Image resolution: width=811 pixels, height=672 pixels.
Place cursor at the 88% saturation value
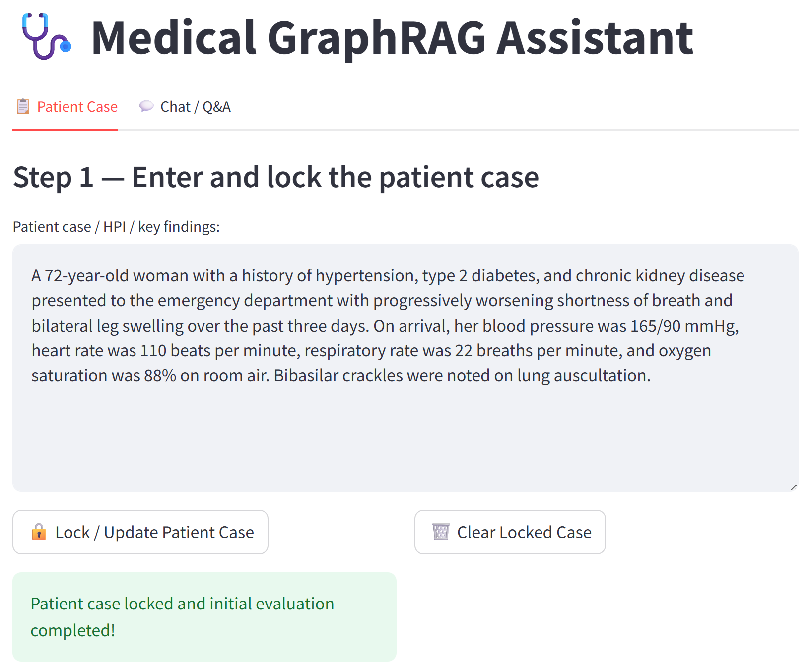160,376
